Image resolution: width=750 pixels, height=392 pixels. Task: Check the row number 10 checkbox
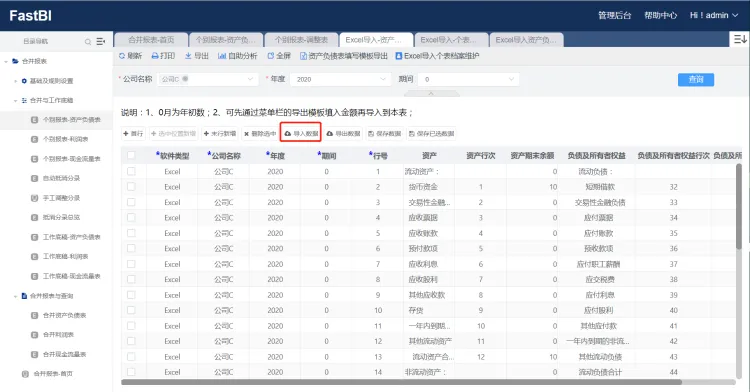tap(131, 310)
